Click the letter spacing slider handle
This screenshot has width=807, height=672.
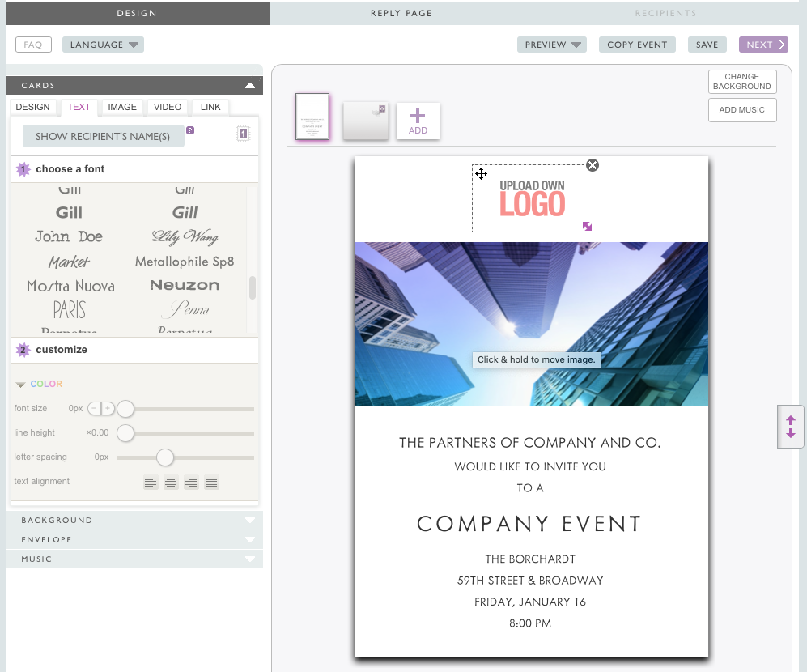(x=164, y=457)
